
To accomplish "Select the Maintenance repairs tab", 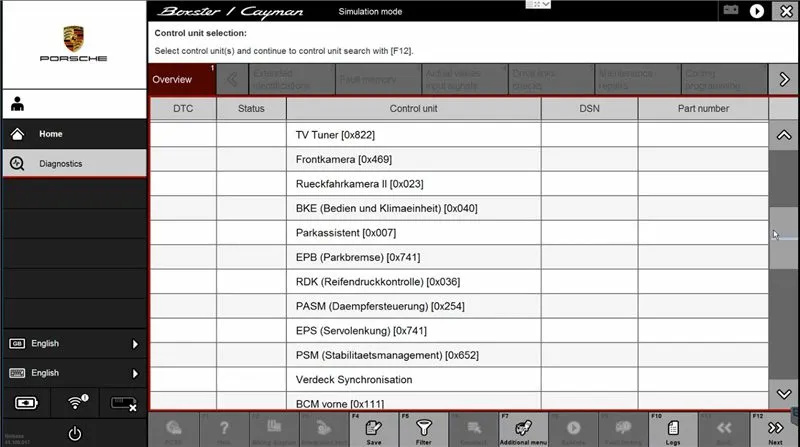I will 638,79.
